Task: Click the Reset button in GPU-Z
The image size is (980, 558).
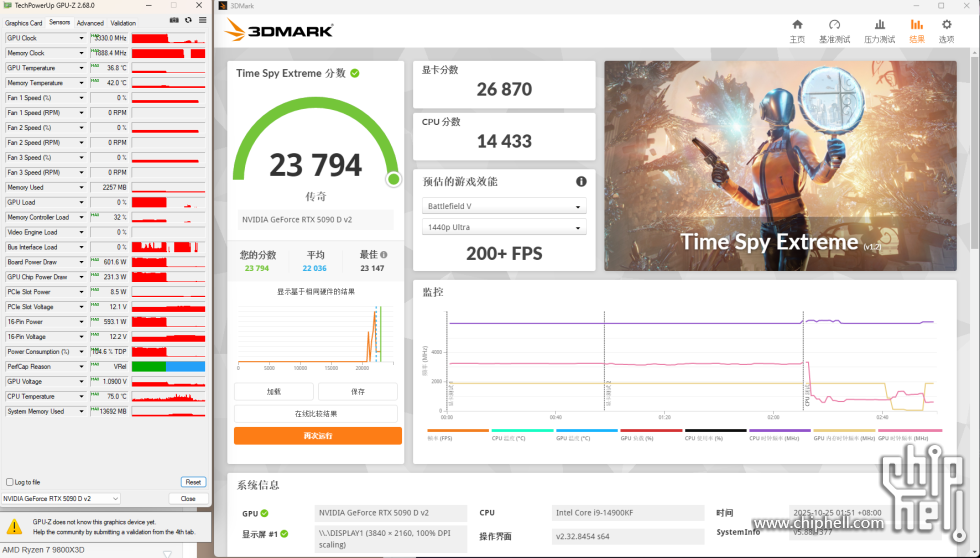Action: click(x=193, y=482)
